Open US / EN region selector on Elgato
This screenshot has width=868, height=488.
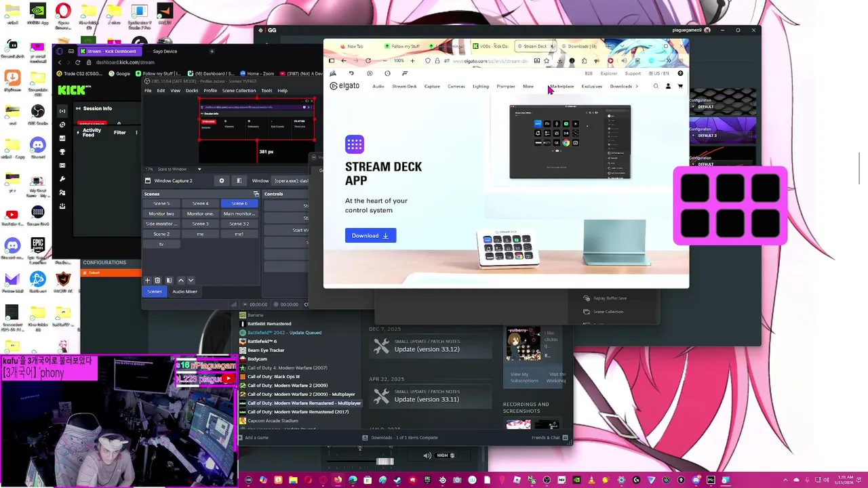658,73
